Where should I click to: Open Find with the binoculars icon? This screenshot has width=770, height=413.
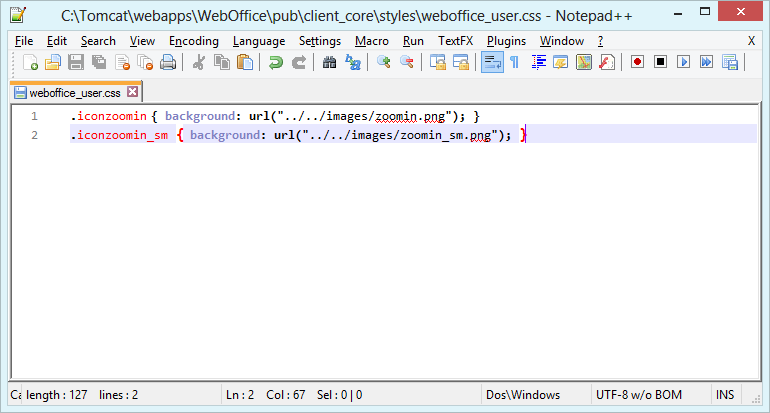point(330,62)
